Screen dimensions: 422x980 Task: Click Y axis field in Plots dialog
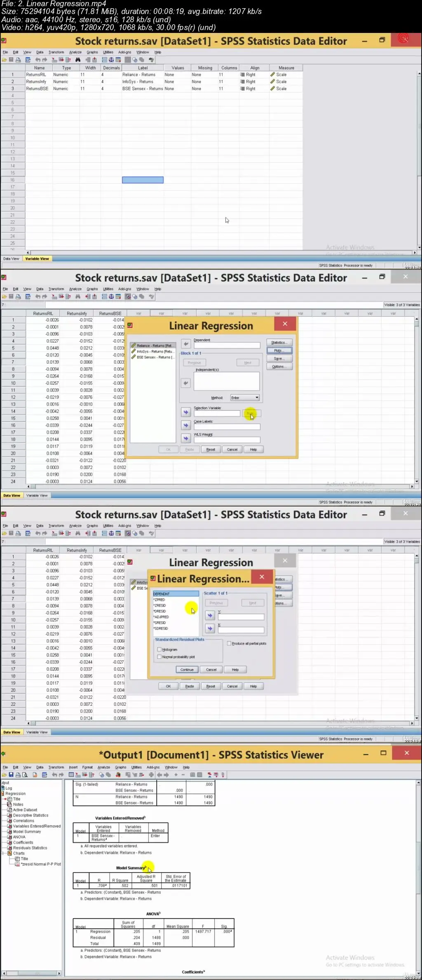(241, 617)
